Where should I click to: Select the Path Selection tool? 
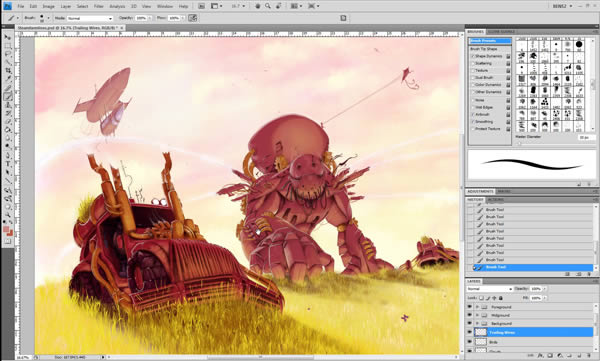click(x=8, y=172)
